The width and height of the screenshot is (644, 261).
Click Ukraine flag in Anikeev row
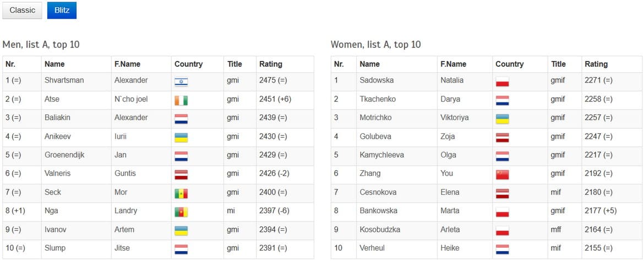[181, 137]
